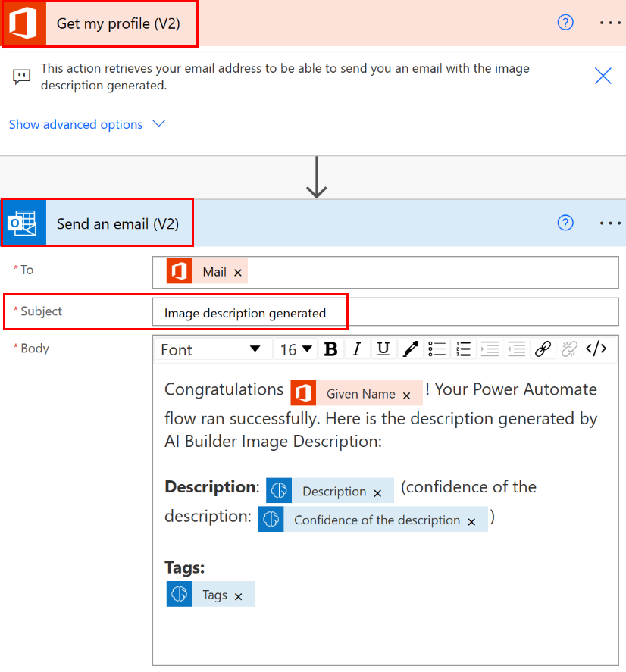Remove the Given Name token from the body
This screenshot has width=626, height=672.
[x=407, y=393]
